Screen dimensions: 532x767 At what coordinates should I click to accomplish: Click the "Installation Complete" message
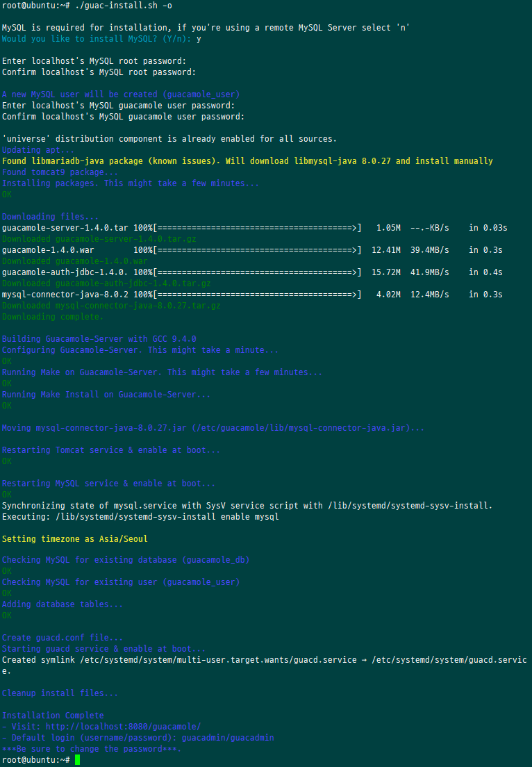coord(53,716)
